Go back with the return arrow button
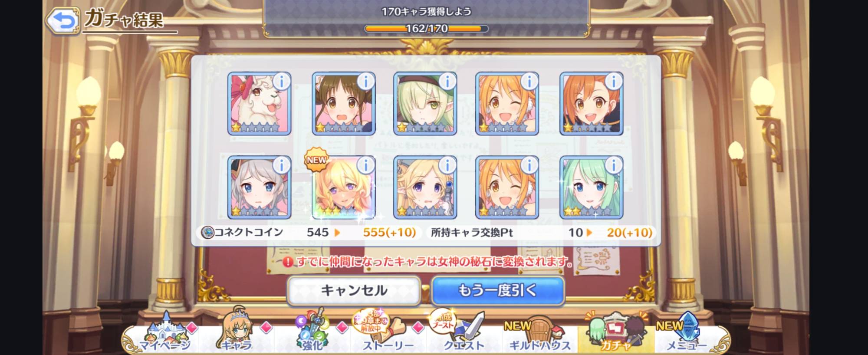 [x=62, y=20]
